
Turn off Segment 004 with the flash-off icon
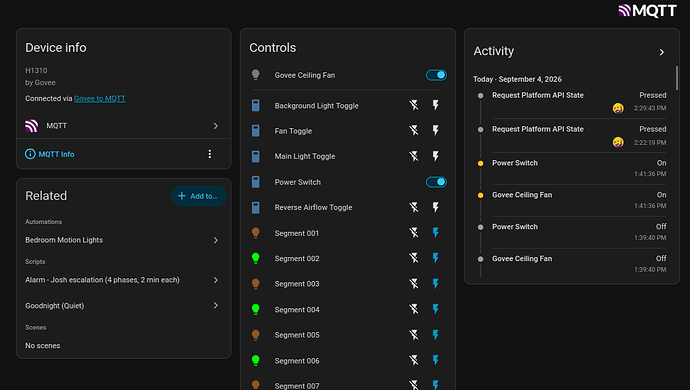click(x=414, y=309)
